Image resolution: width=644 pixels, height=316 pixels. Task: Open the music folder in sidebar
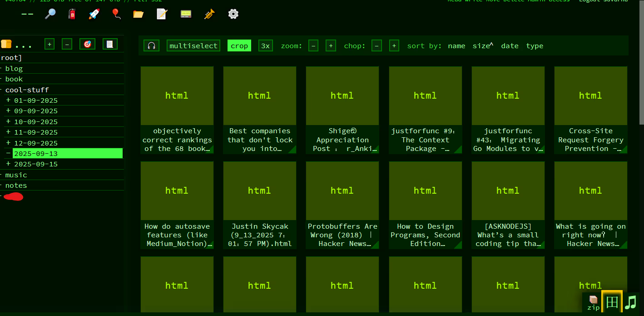pyautogui.click(x=16, y=175)
